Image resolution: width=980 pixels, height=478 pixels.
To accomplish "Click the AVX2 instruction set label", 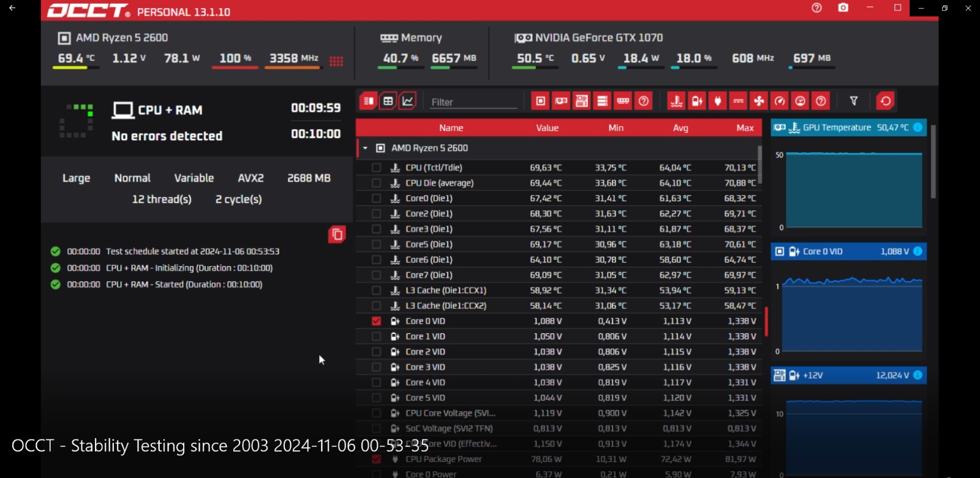I will (251, 178).
